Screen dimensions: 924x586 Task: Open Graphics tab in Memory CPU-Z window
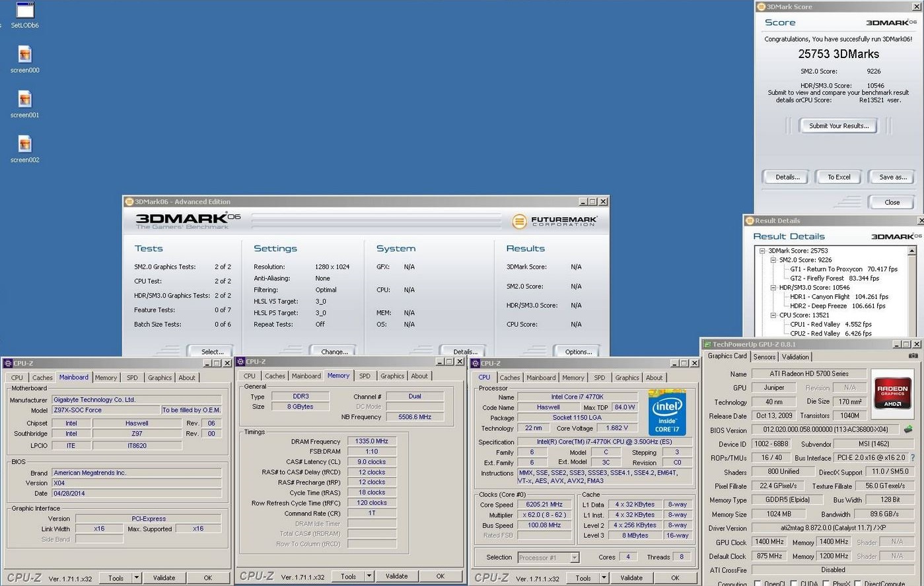[392, 375]
